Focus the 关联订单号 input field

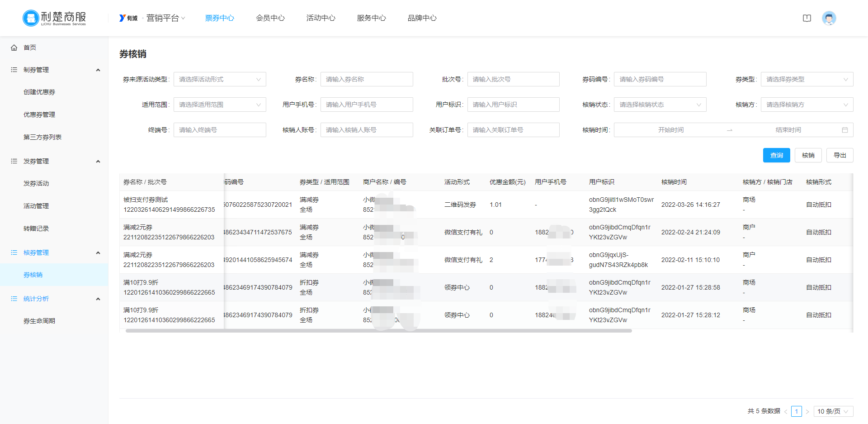(x=514, y=130)
